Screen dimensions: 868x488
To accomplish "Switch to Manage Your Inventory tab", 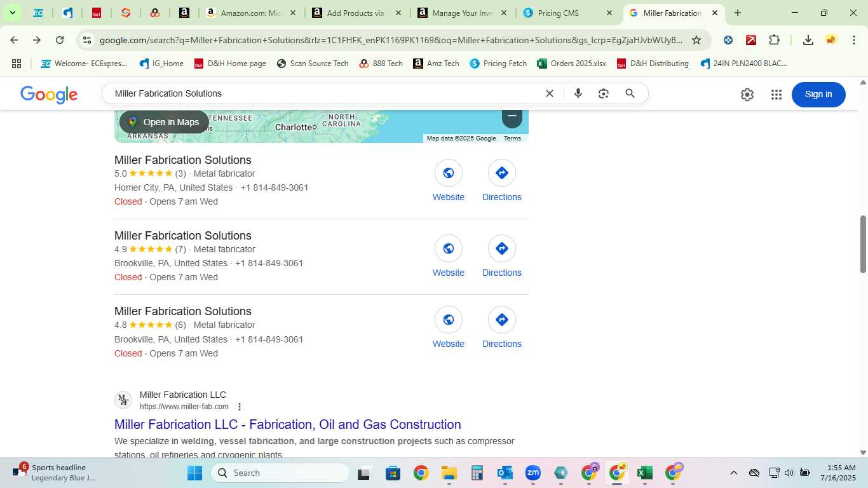I will [462, 13].
